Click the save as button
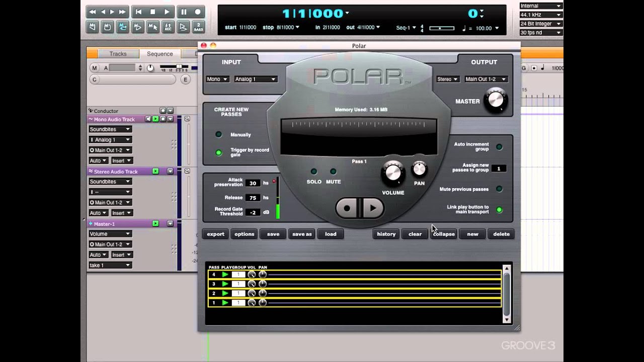The width and height of the screenshot is (644, 362). 302,234
